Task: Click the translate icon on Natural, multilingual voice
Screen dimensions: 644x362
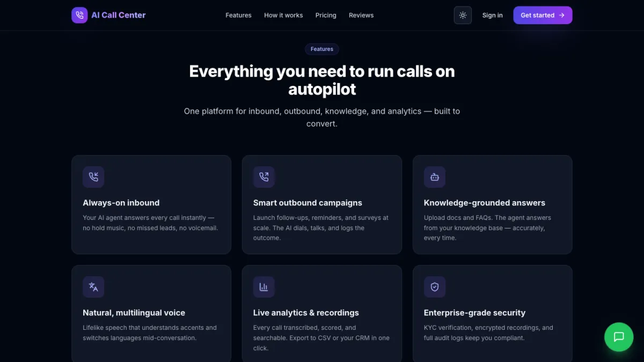Action: (x=93, y=287)
